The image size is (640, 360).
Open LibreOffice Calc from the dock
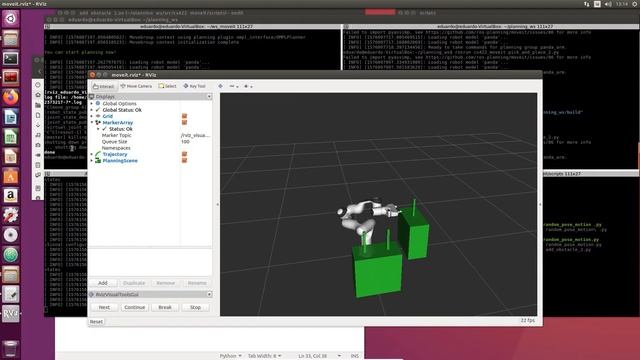[x=11, y=137]
